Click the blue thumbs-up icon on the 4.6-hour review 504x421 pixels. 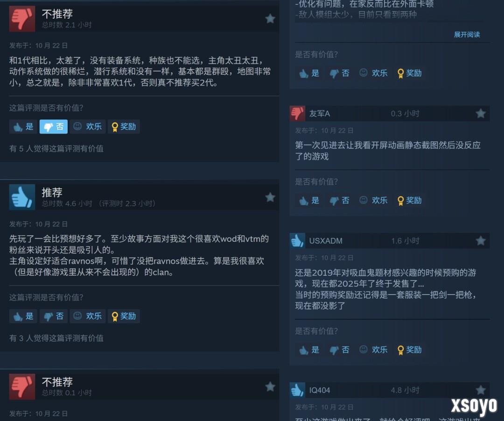(x=22, y=197)
